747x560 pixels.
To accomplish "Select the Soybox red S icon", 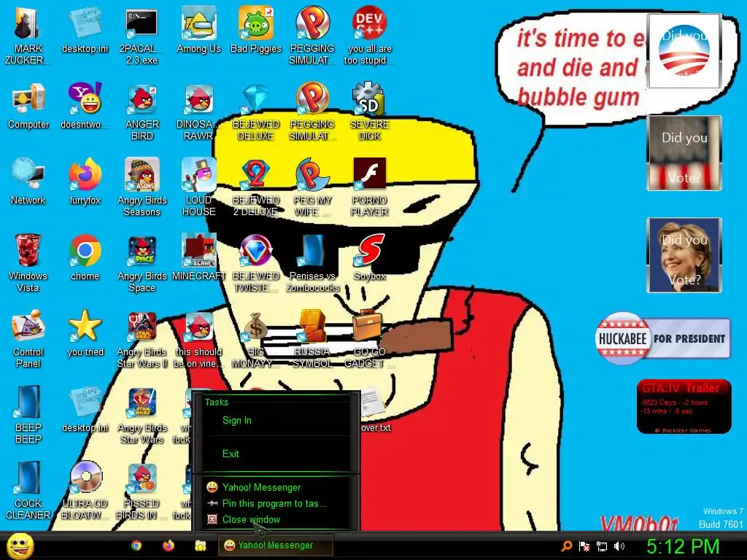I will pos(369,257).
